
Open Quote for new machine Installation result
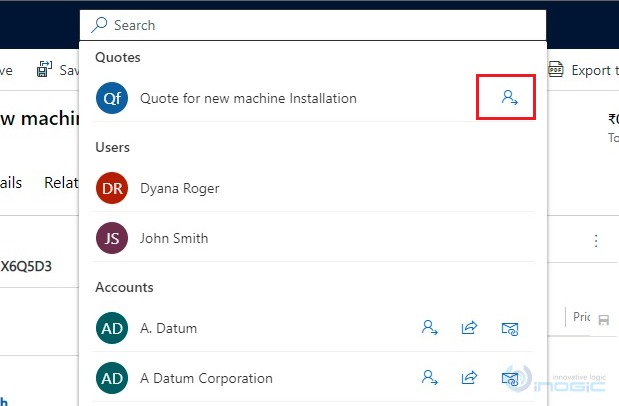tap(248, 98)
